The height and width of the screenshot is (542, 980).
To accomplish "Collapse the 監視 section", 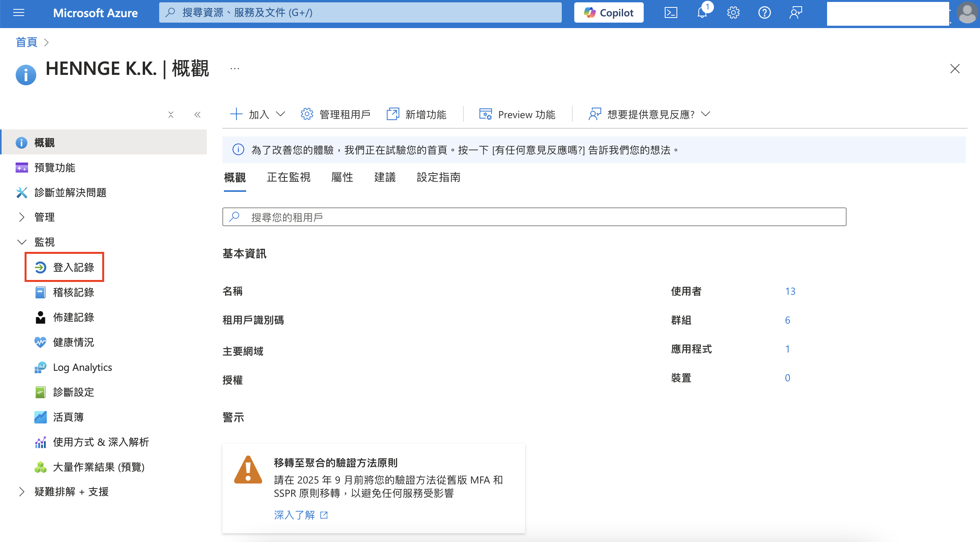I will tap(21, 242).
